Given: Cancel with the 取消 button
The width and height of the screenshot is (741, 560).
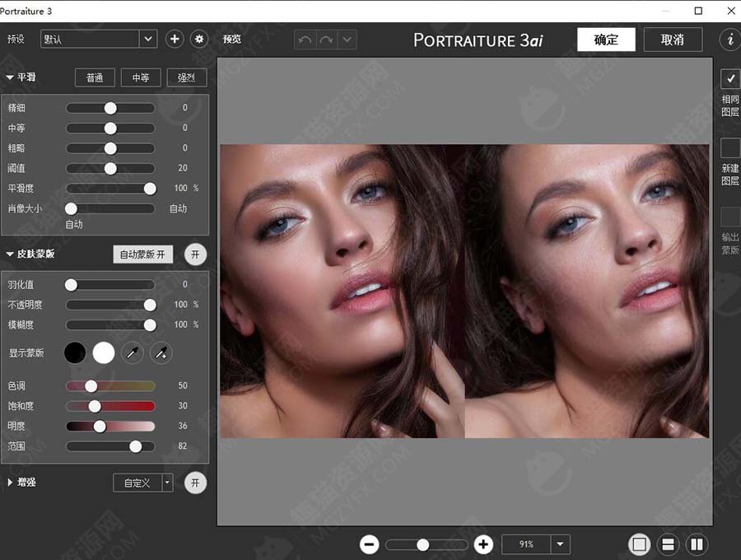Looking at the screenshot, I should tap(673, 40).
